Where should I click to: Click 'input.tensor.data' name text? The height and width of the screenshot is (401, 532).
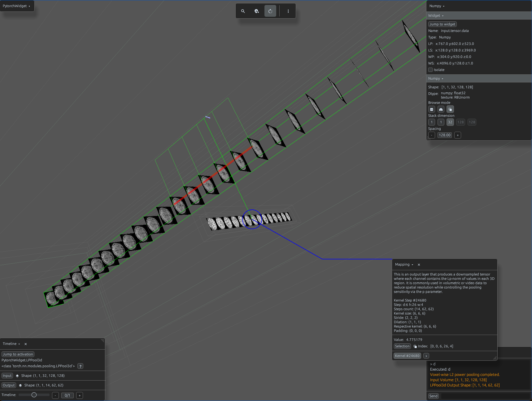tap(455, 31)
